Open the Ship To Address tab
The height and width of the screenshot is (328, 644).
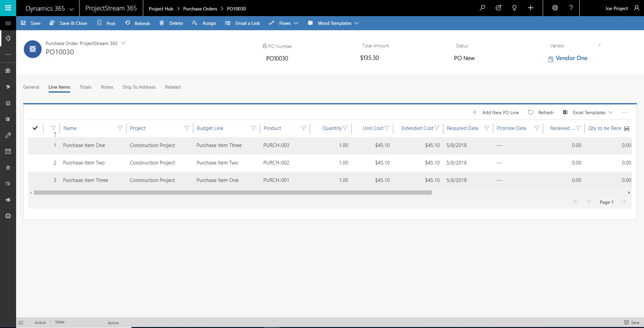pyautogui.click(x=139, y=87)
